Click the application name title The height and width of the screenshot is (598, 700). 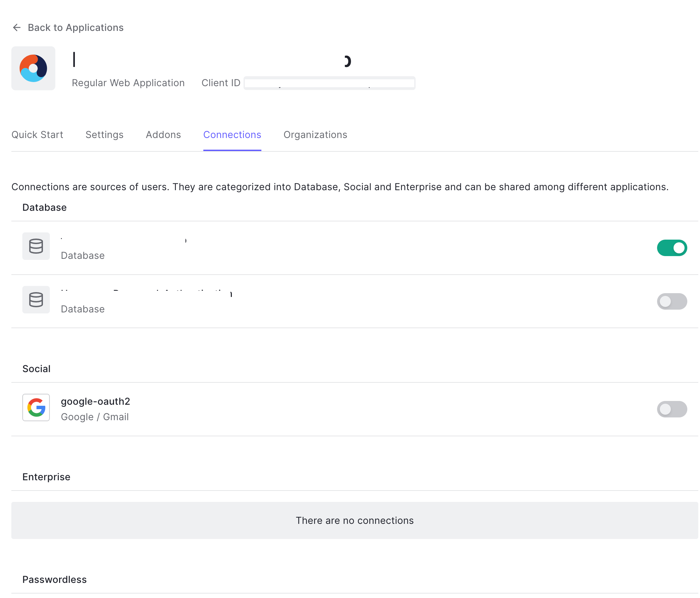tap(211, 61)
